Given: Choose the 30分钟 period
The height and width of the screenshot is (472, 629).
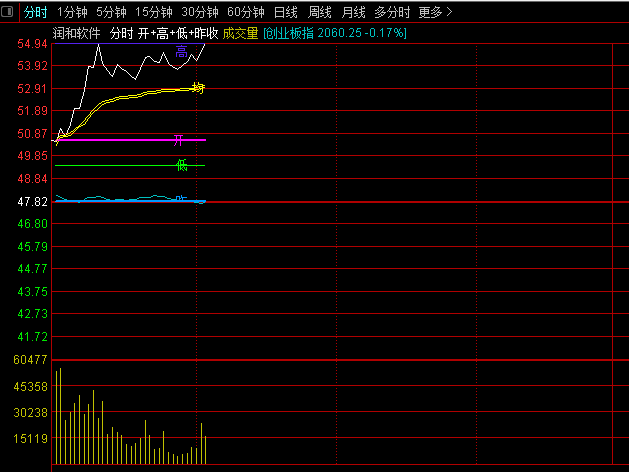Looking at the screenshot, I should pos(200,13).
